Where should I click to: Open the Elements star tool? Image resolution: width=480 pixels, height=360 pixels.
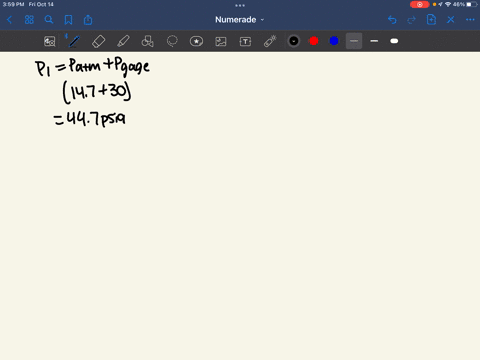click(x=196, y=41)
